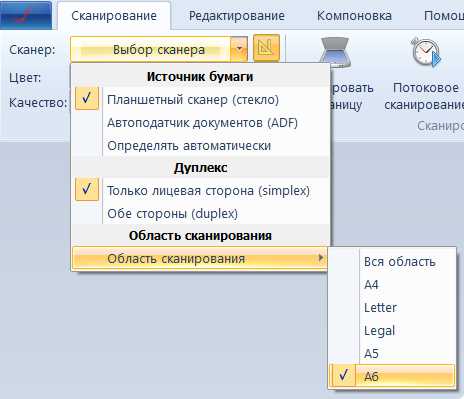The image size is (464, 399).
Task: Select the checked A6 scan area
Action: point(392,376)
